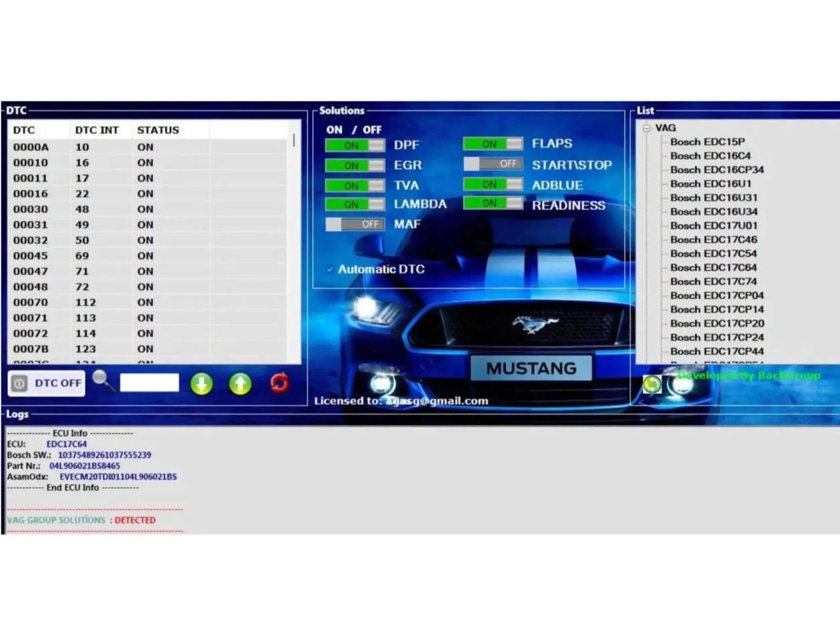Select Bosch EDC15P in list
The image size is (840, 630).
[x=707, y=142]
